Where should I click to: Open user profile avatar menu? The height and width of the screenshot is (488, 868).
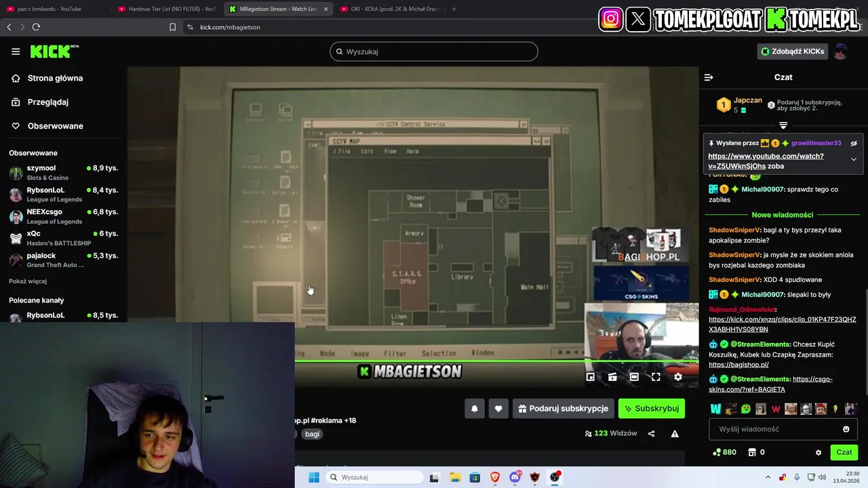(x=841, y=52)
